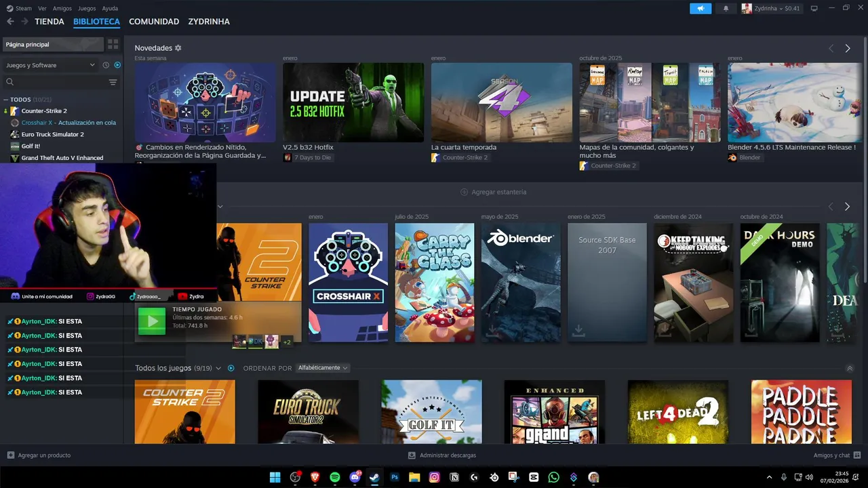Screen dimensions: 868x488
Task: Click the library search field
Action: click(x=57, y=82)
